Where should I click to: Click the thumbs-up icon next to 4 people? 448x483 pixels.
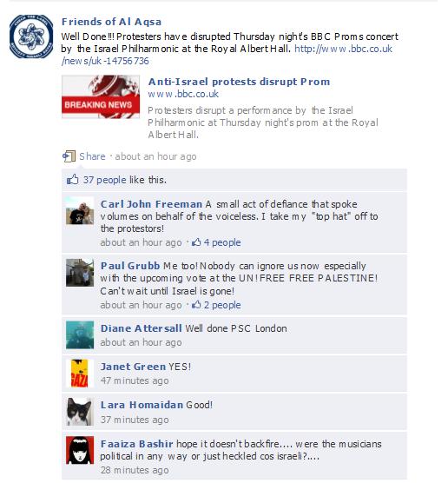click(196, 242)
